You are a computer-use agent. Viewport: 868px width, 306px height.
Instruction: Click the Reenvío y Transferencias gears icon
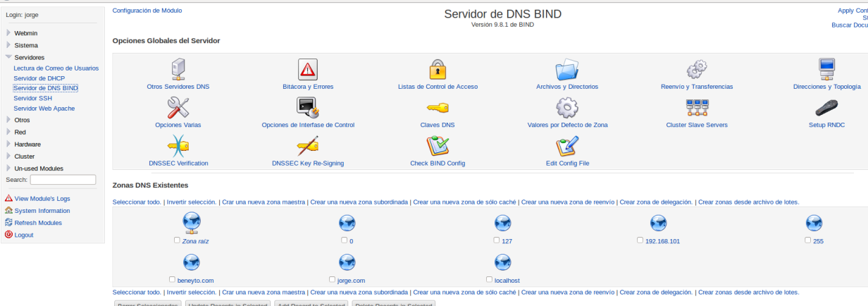coord(696,70)
